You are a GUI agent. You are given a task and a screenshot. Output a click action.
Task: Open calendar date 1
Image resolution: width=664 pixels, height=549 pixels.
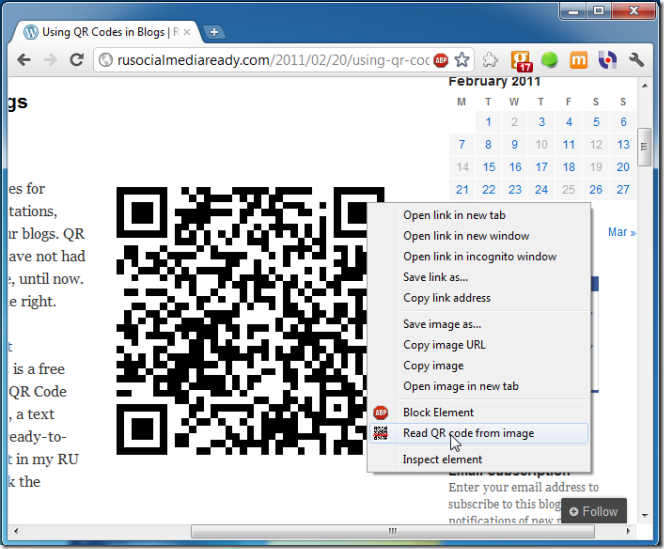488,122
